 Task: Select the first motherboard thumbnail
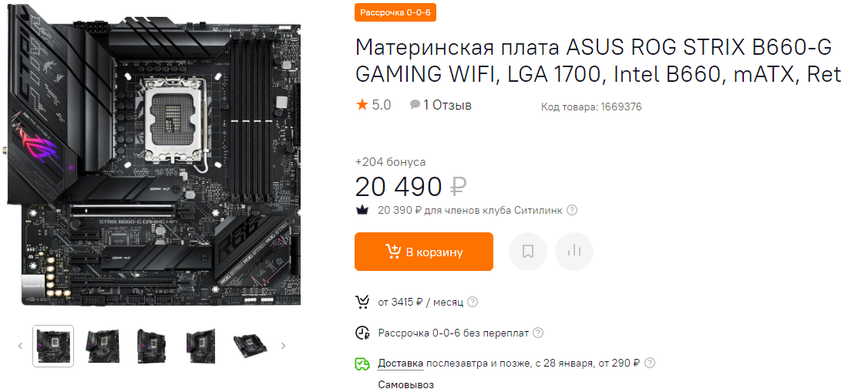[x=53, y=346]
